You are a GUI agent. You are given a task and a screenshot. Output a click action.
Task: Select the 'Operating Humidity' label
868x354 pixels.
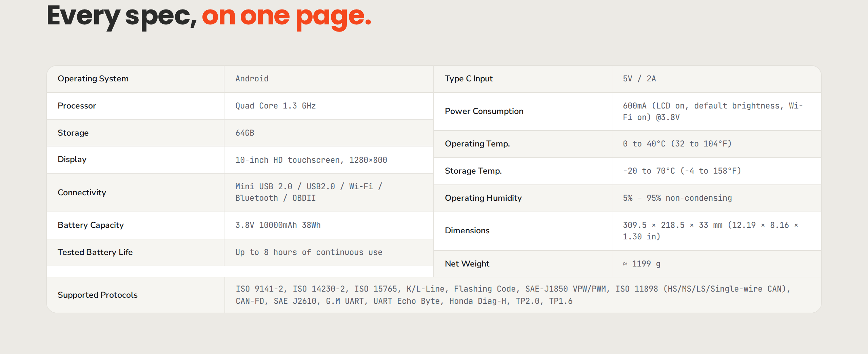pos(483,198)
